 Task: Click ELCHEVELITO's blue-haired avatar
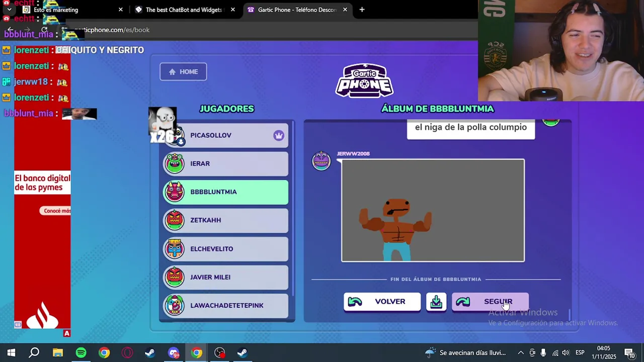[x=175, y=249]
